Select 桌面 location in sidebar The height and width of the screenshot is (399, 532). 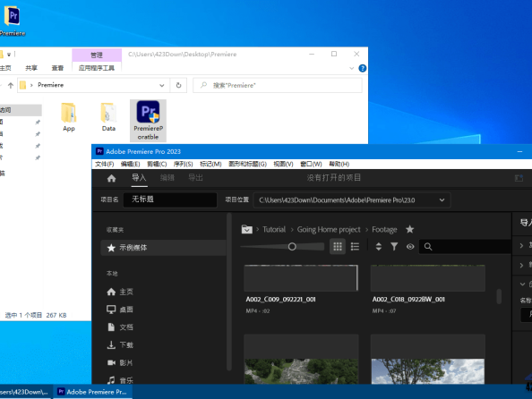[x=120, y=310]
